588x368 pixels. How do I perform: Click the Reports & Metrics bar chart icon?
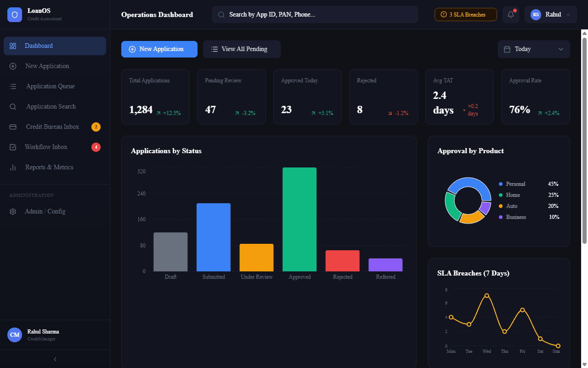[13, 167]
